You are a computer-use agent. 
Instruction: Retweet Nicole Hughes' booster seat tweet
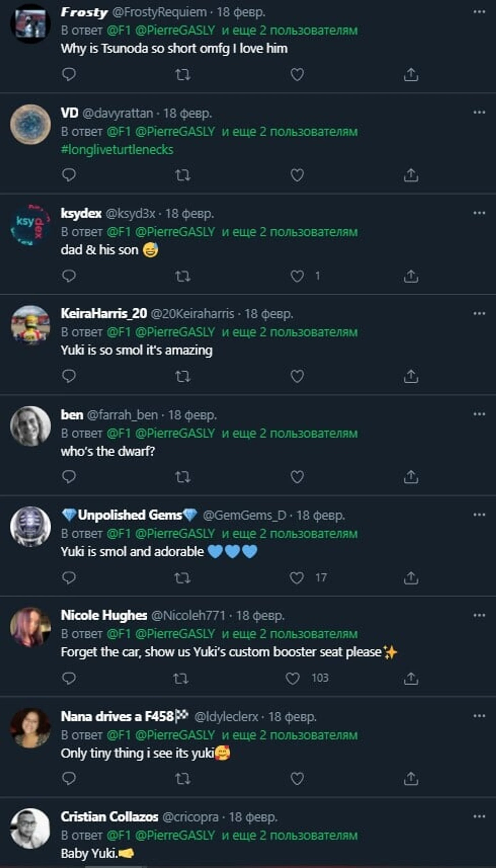[180, 678]
